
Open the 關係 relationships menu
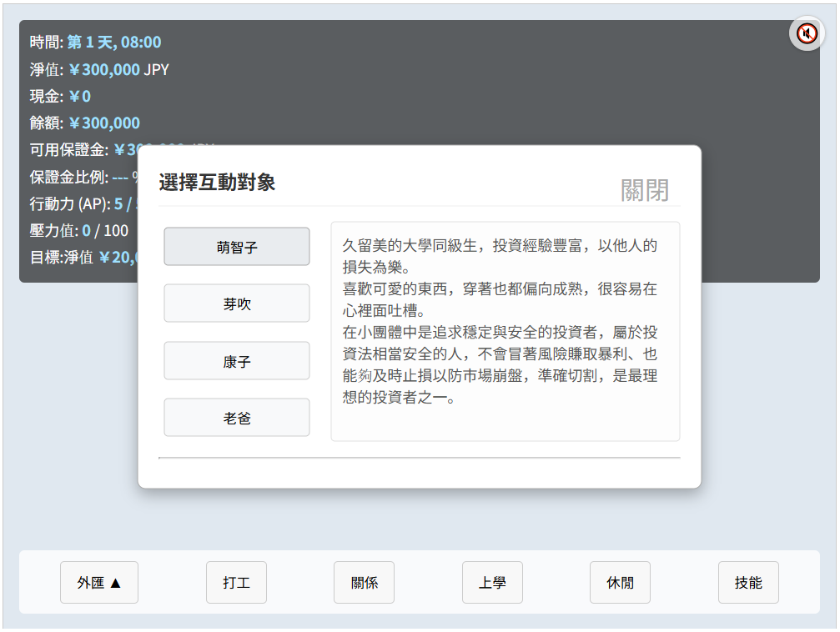pyautogui.click(x=364, y=583)
